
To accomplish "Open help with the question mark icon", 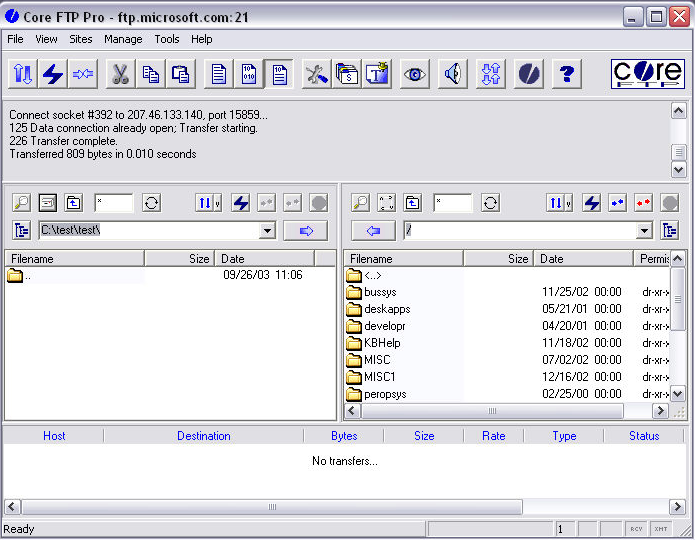I will click(x=567, y=74).
